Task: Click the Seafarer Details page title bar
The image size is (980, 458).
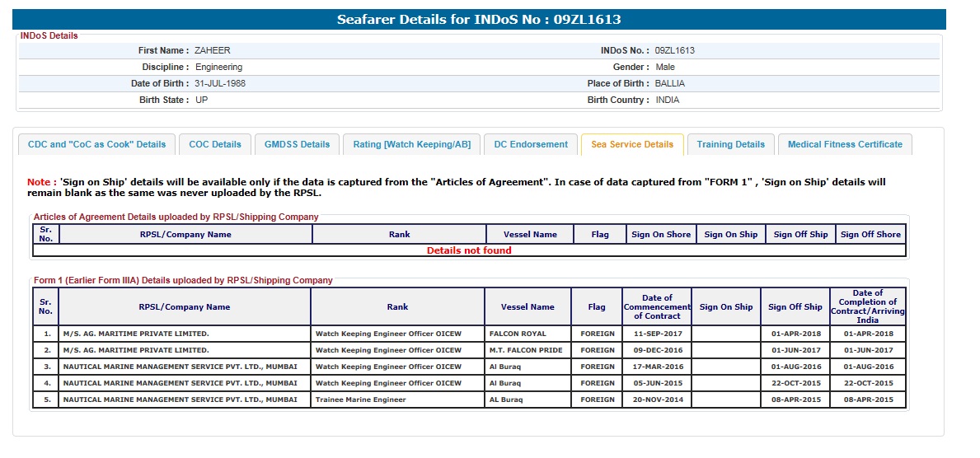Action: (x=478, y=20)
